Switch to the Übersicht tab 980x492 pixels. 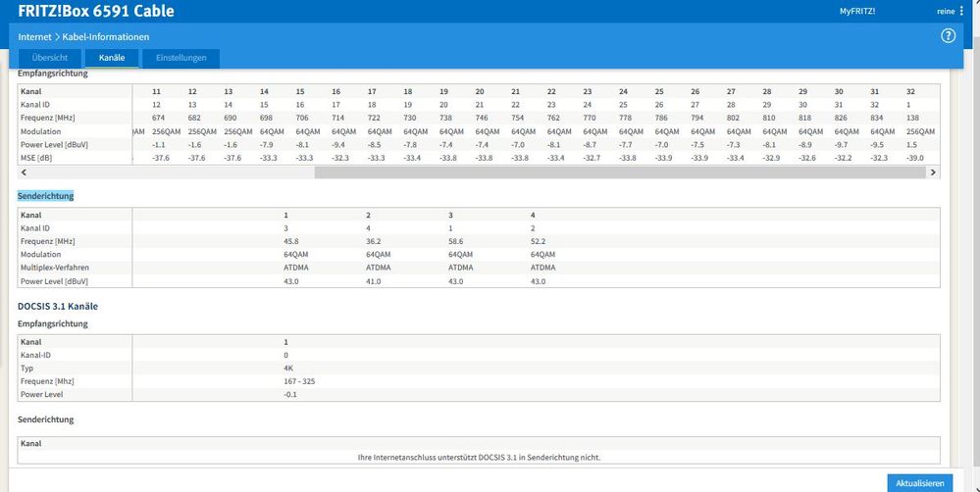tap(50, 58)
